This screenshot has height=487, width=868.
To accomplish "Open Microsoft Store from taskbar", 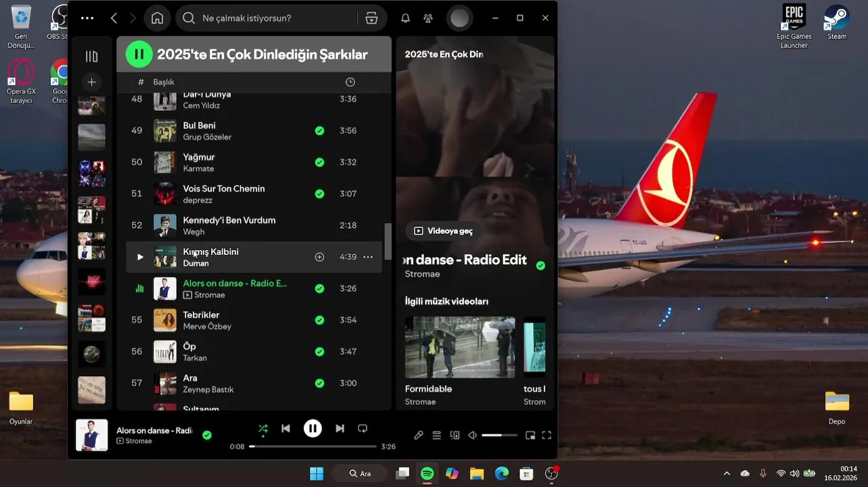I will (x=526, y=473).
